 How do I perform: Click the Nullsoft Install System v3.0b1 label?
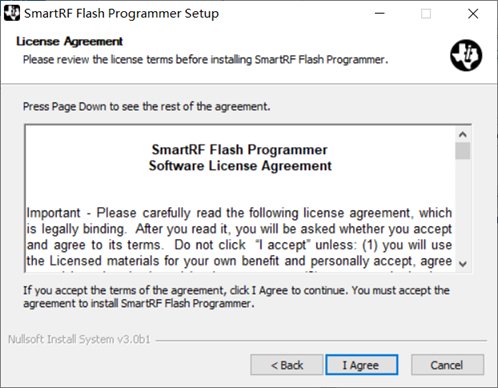[x=79, y=339]
